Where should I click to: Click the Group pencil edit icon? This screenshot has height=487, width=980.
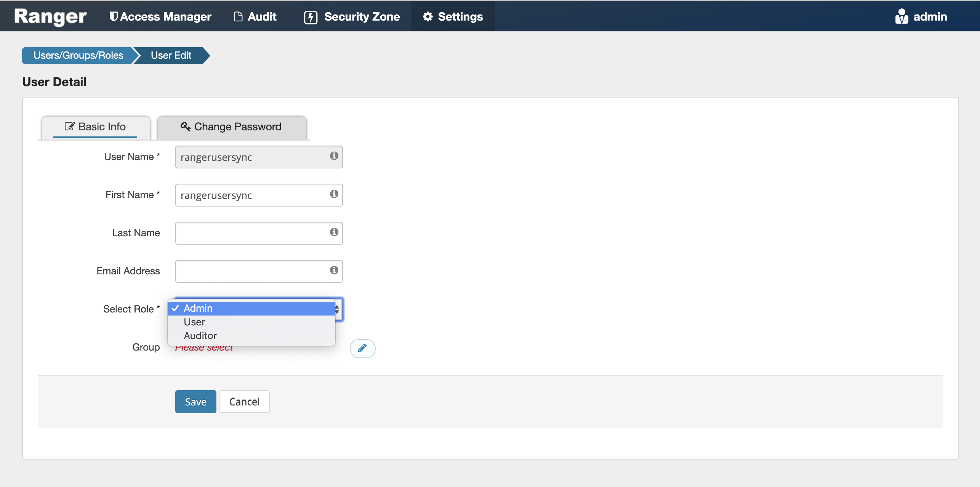tap(362, 348)
